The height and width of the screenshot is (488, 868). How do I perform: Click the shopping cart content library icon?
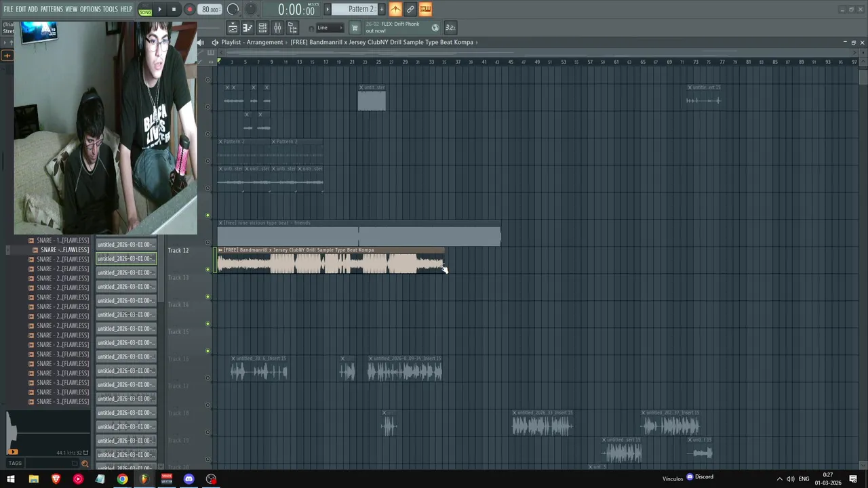[355, 28]
